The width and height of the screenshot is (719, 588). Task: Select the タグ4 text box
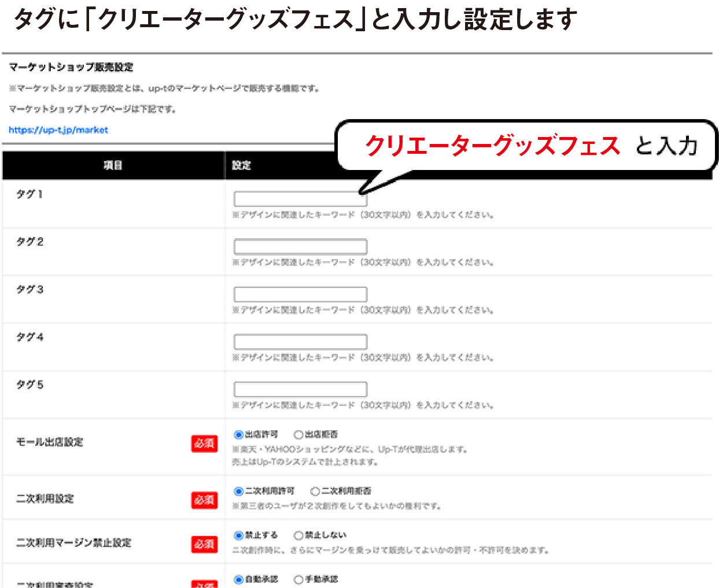point(300,341)
